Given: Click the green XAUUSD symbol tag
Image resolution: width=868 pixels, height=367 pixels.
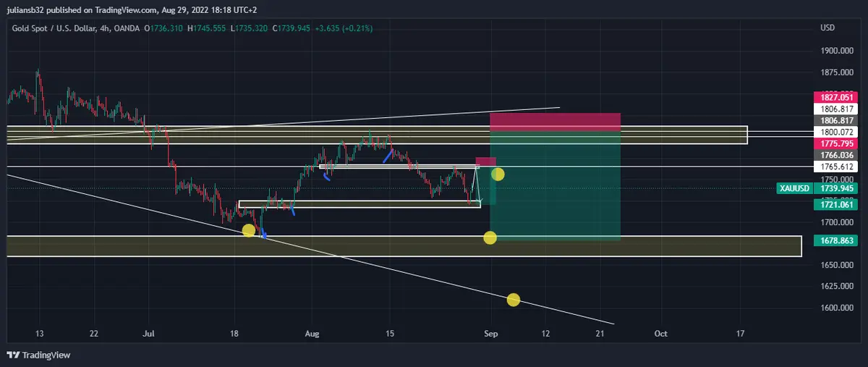Looking at the screenshot, I should click(x=794, y=188).
